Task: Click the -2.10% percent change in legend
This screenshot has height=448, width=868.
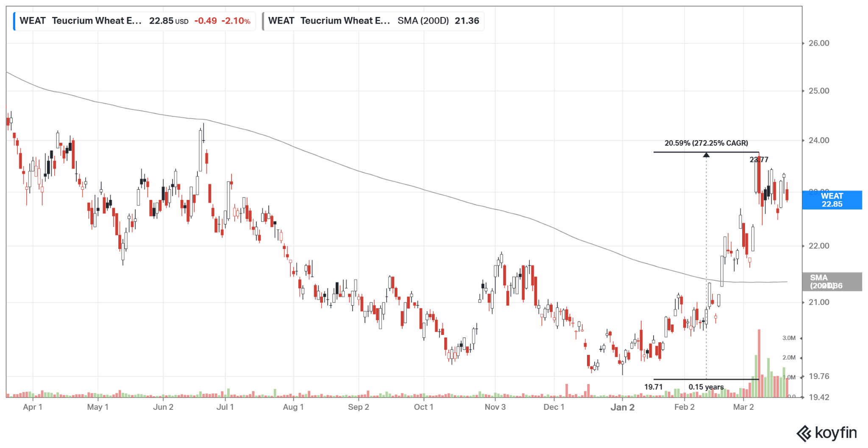Action: coord(236,21)
